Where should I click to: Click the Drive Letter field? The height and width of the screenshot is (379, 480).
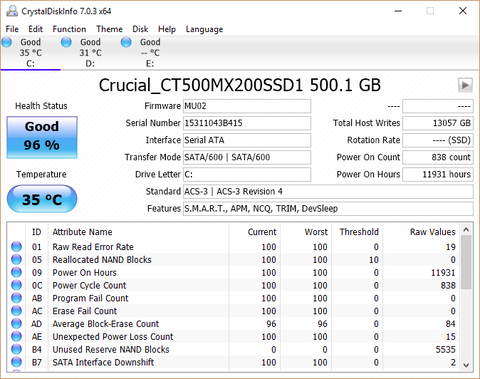click(x=247, y=174)
